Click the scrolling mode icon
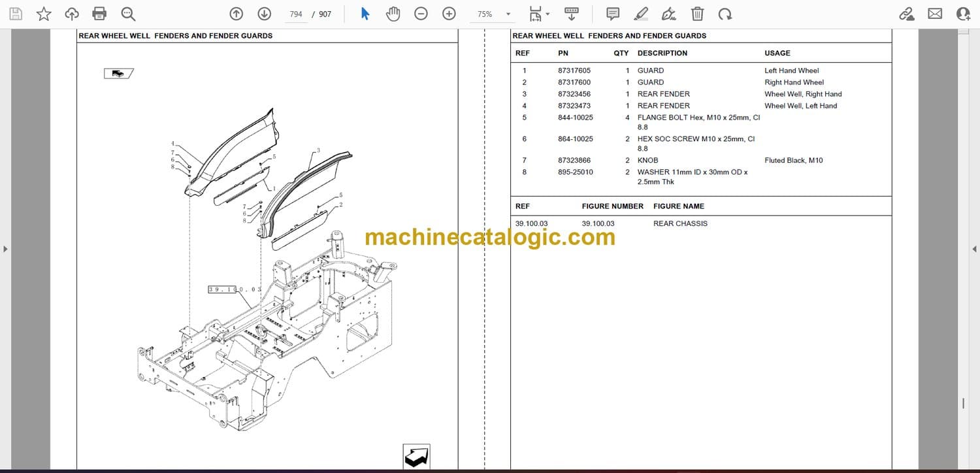 pos(572,14)
